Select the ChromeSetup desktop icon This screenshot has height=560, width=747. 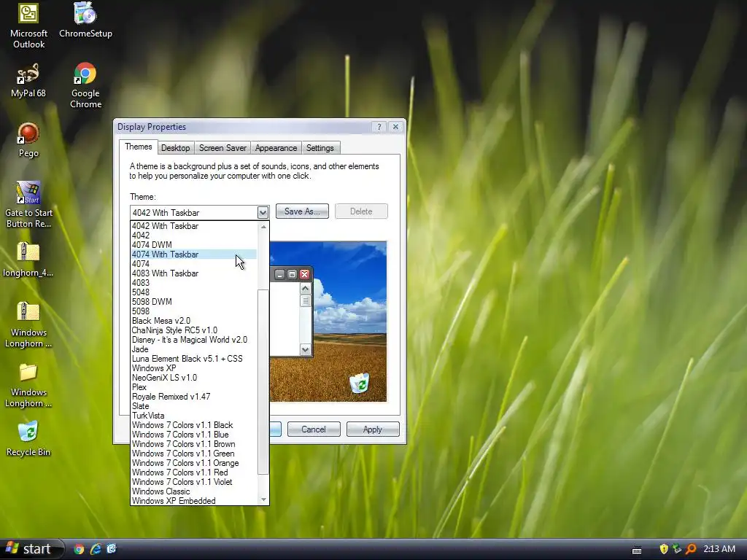click(x=86, y=20)
